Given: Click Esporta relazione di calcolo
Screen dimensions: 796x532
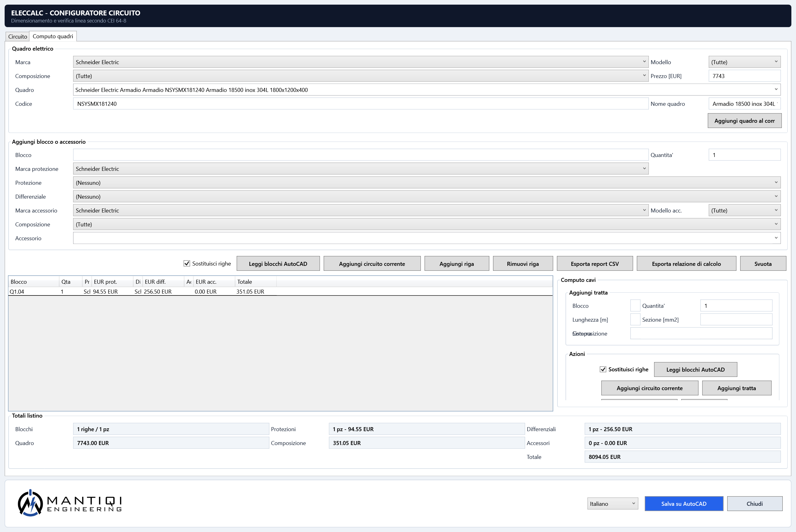Looking at the screenshot, I should tap(686, 264).
